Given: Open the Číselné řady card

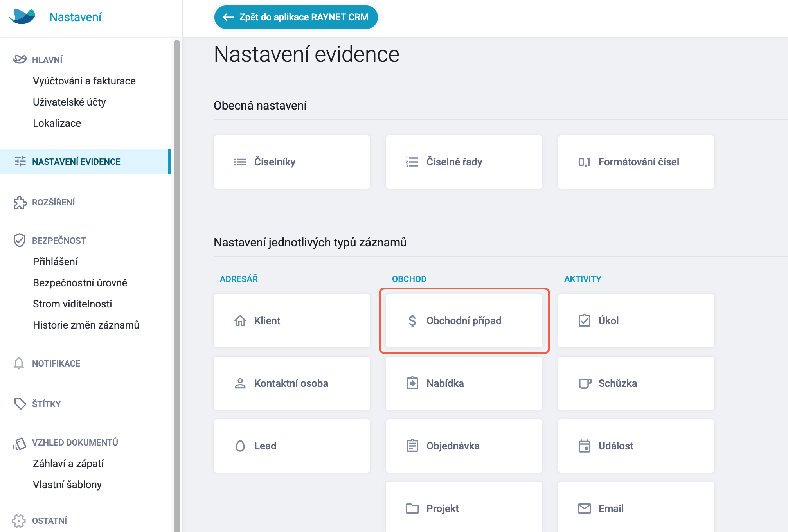Looking at the screenshot, I should 464,162.
